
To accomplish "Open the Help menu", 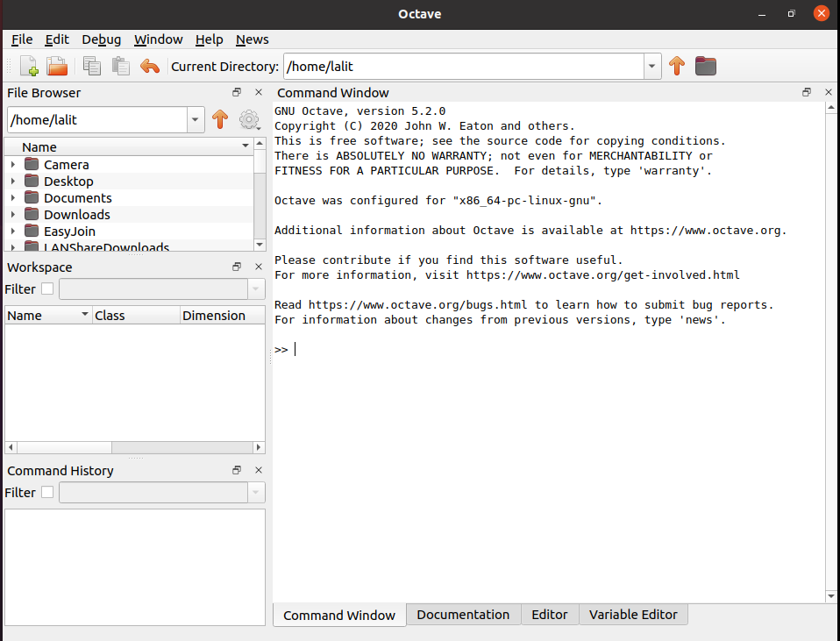I will (209, 39).
